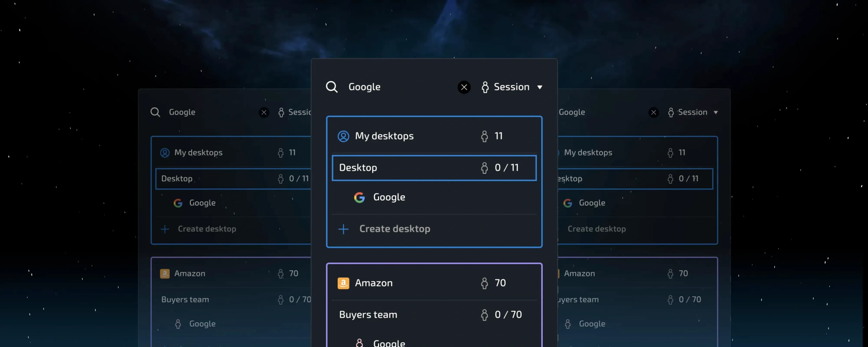Open the Session dropdown in center panel
The width and height of the screenshot is (868, 347).
(512, 87)
